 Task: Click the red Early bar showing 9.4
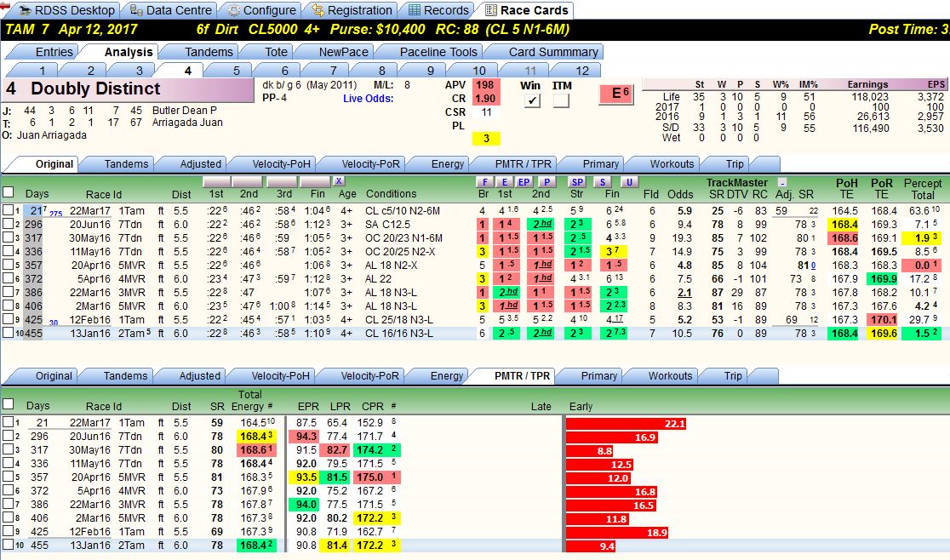coord(592,546)
